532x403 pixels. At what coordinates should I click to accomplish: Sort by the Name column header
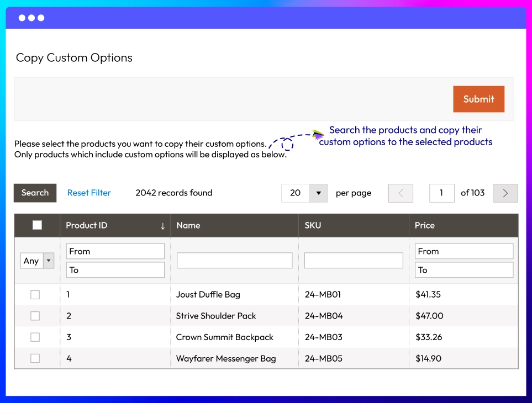coord(188,225)
